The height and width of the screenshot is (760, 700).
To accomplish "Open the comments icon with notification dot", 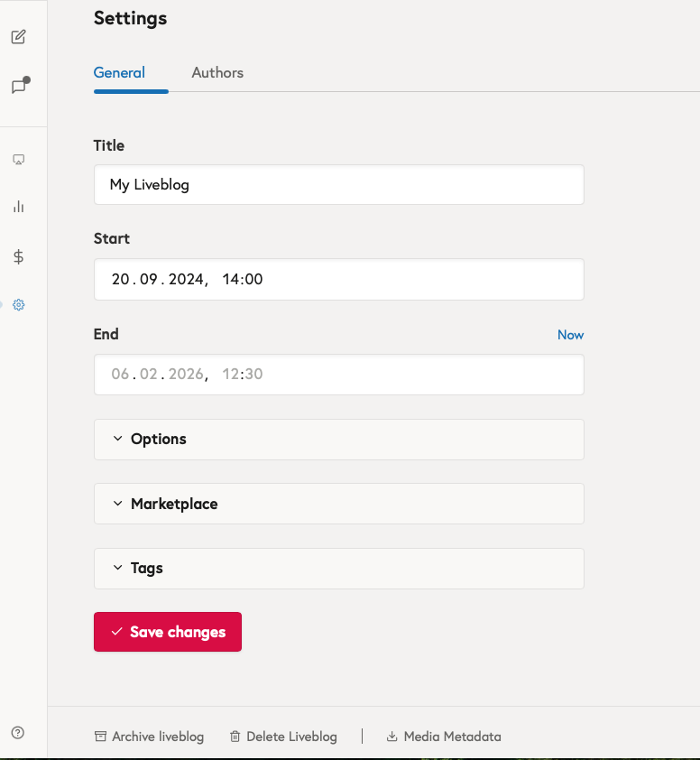I will [x=18, y=86].
